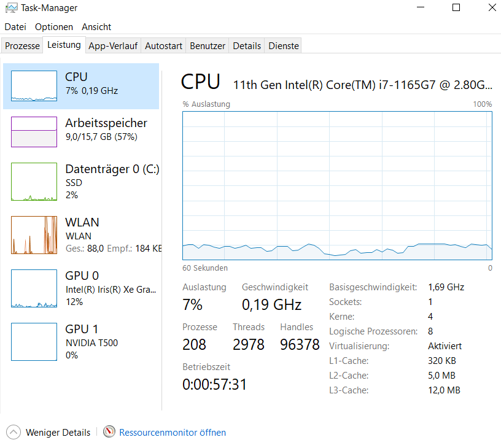Open the Optionen menu
Viewport: 501px width, 448px height.
click(54, 27)
